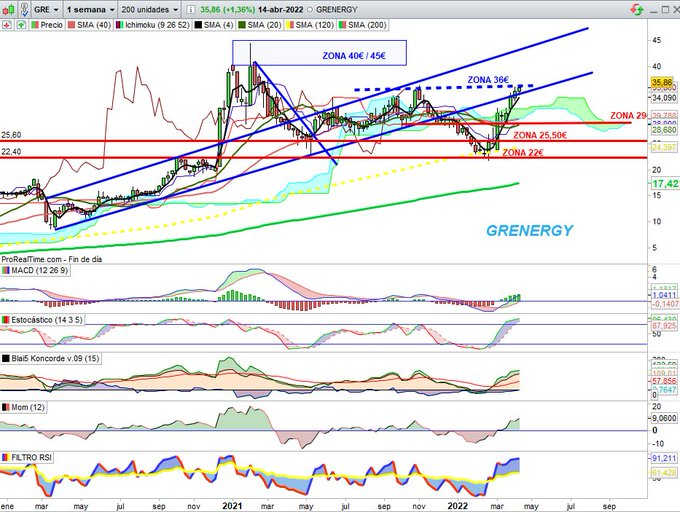This screenshot has width=680, height=512.
Task: Open the '1 semana' timeframe dropdown
Action: click(x=91, y=9)
